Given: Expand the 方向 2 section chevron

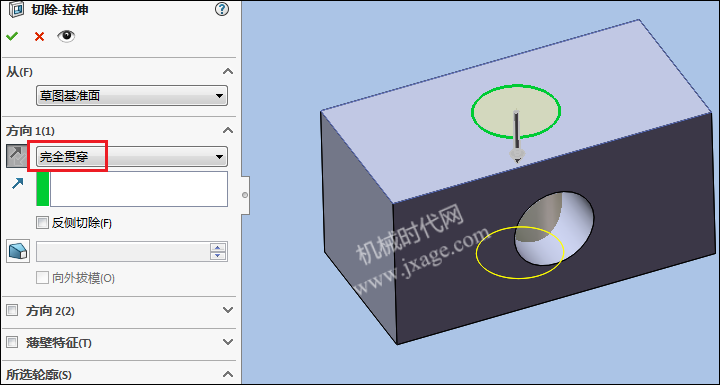Looking at the screenshot, I should 228,310.
